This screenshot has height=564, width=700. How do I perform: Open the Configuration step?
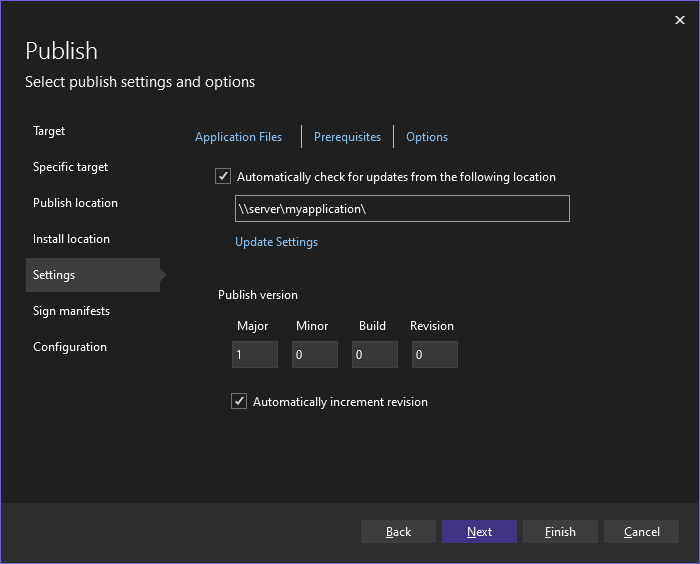pos(69,347)
